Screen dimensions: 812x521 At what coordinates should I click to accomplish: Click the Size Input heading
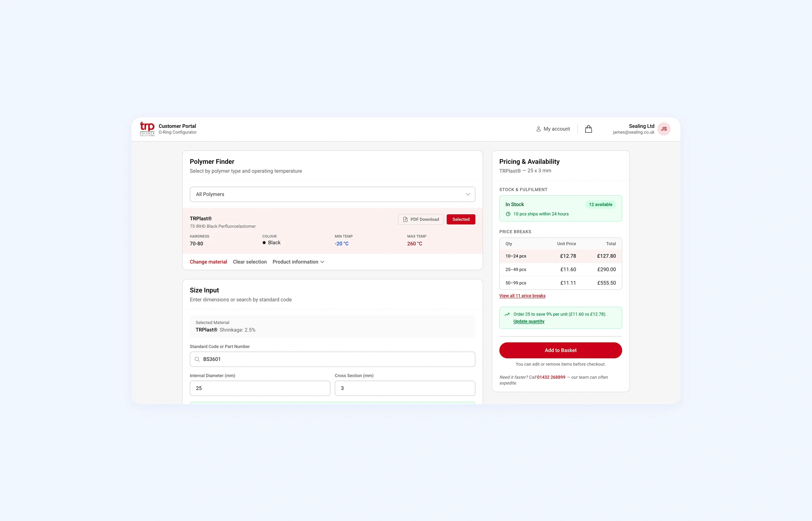(x=204, y=290)
